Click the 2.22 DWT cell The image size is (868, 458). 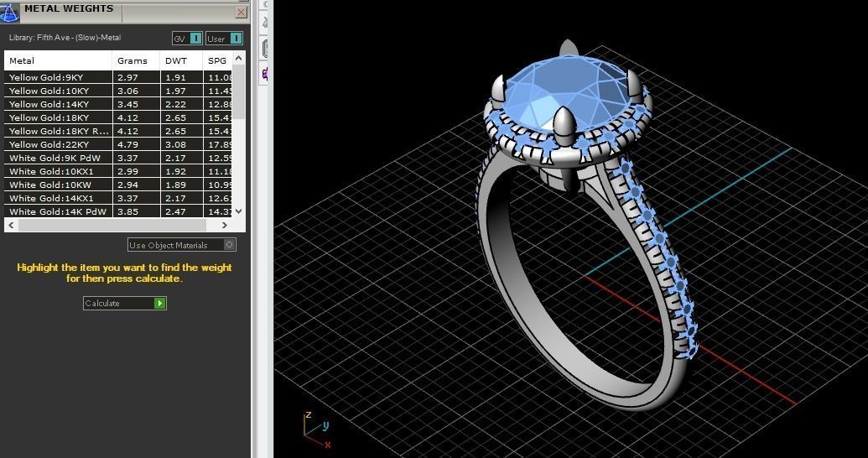(182, 104)
